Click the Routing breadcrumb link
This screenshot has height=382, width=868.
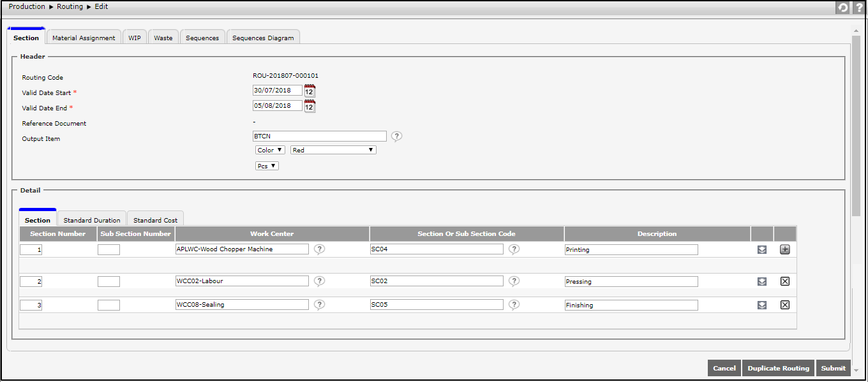[x=70, y=6]
